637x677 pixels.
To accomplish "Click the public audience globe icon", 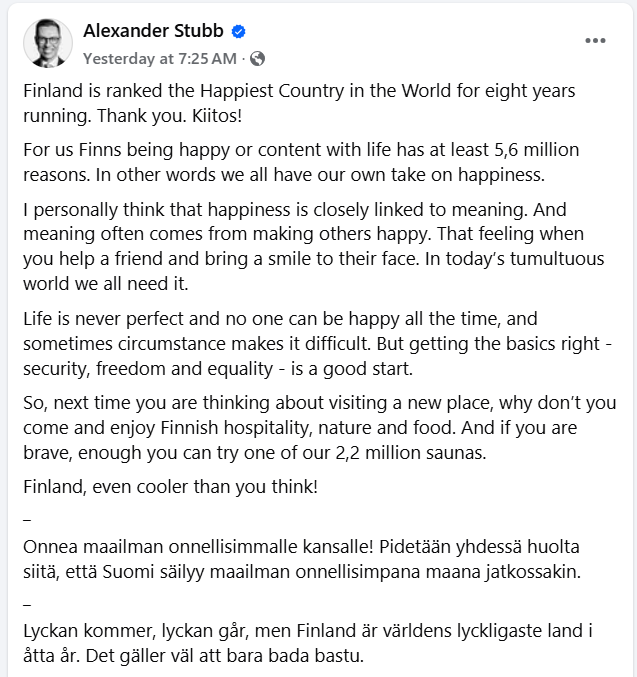I will tap(258, 58).
